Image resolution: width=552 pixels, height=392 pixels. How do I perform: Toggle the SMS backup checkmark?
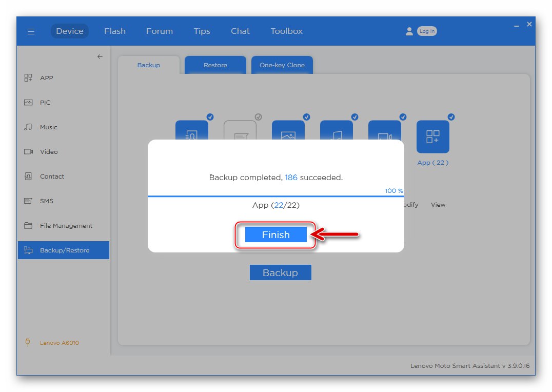pos(259,117)
